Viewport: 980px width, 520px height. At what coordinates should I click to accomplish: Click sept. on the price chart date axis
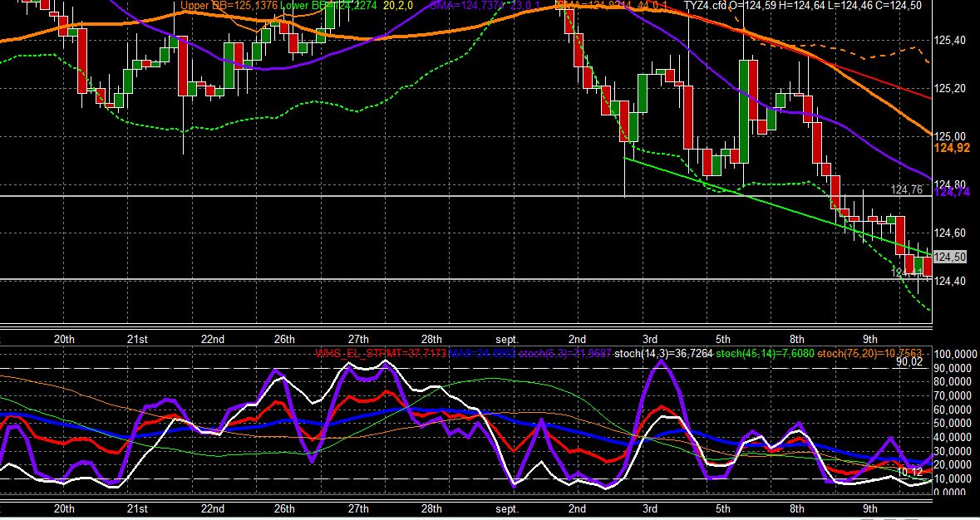[x=507, y=339]
